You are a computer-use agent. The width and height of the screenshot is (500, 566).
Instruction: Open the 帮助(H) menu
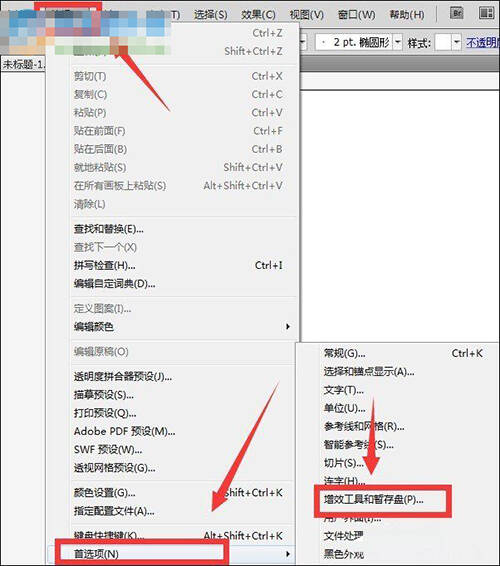(x=407, y=14)
